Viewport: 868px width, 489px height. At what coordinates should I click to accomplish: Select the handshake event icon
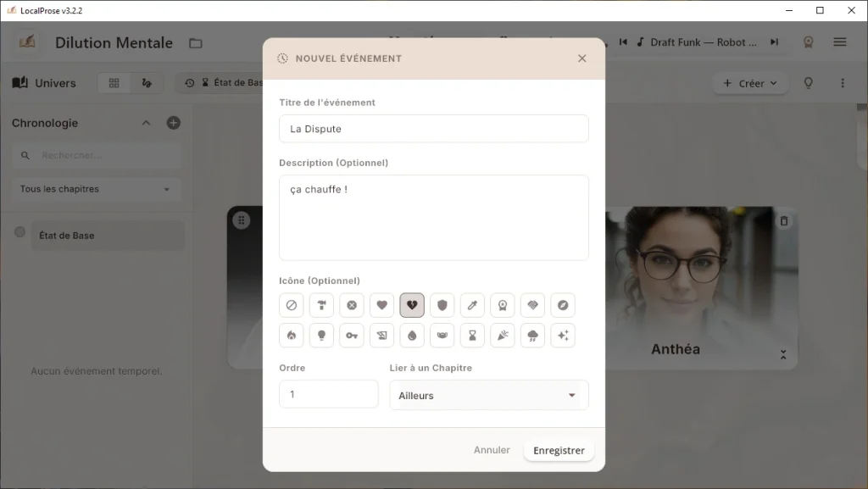coord(532,305)
